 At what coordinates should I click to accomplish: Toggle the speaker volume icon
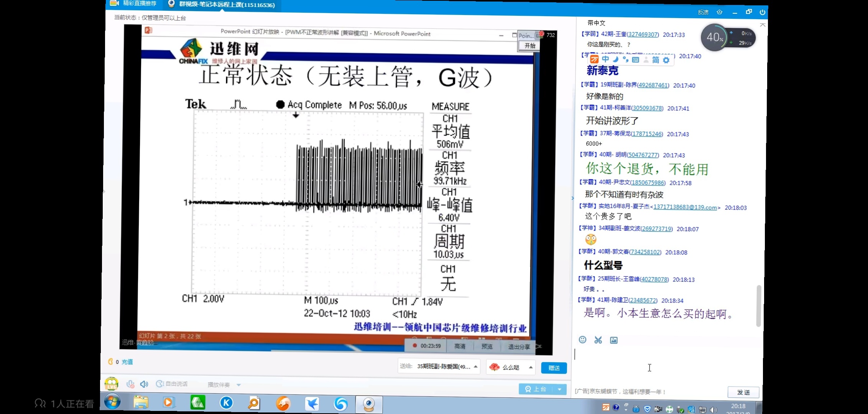pos(144,384)
